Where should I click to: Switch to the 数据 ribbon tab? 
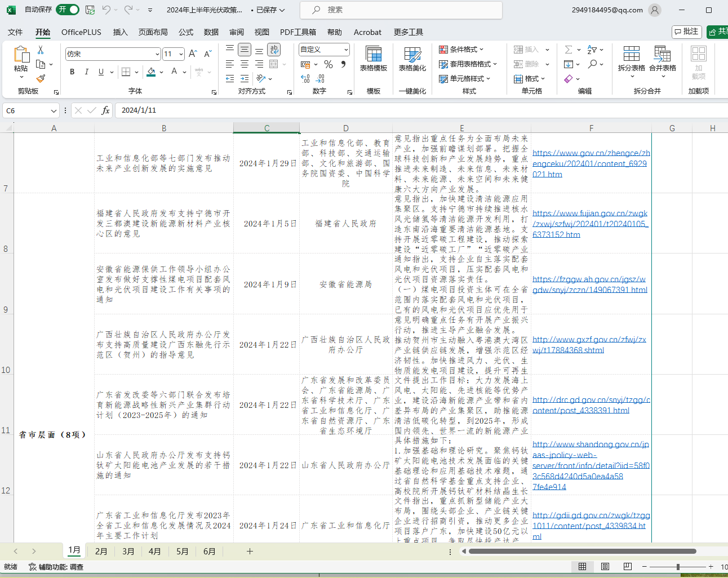(x=211, y=32)
